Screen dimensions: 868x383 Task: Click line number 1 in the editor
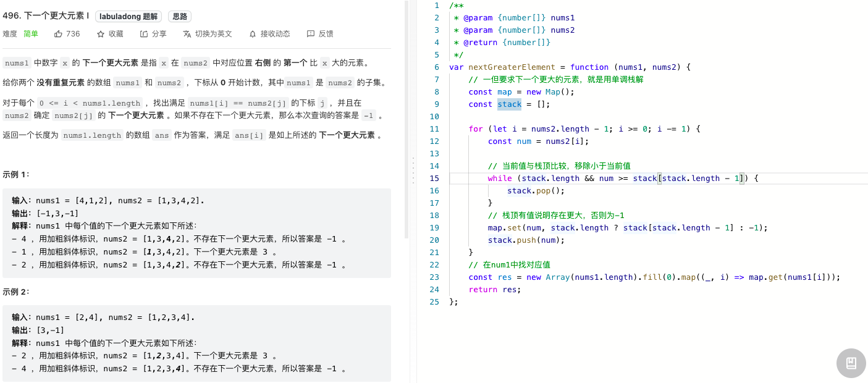[437, 6]
